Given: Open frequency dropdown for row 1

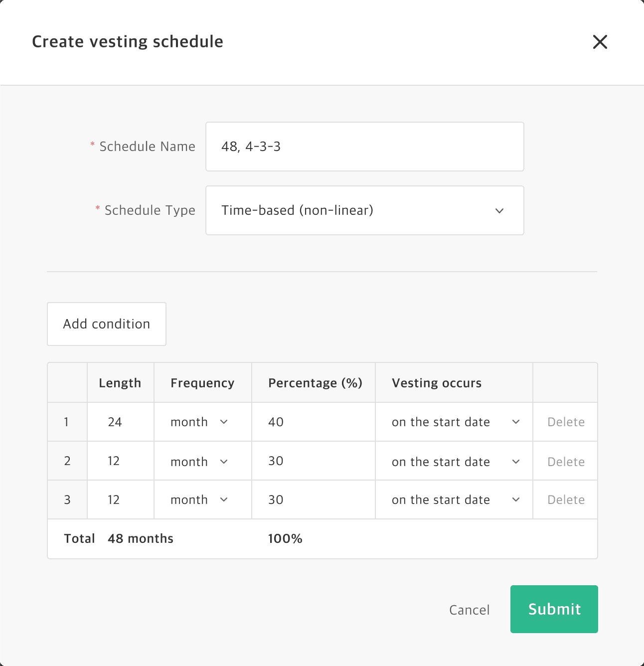Looking at the screenshot, I should coord(202,422).
